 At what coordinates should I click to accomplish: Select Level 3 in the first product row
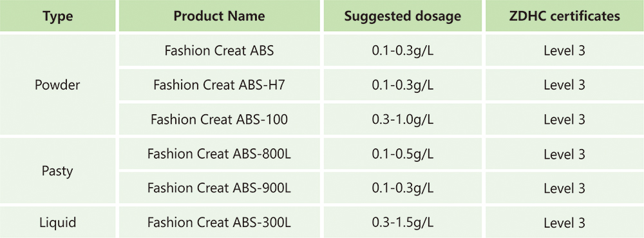(x=565, y=50)
